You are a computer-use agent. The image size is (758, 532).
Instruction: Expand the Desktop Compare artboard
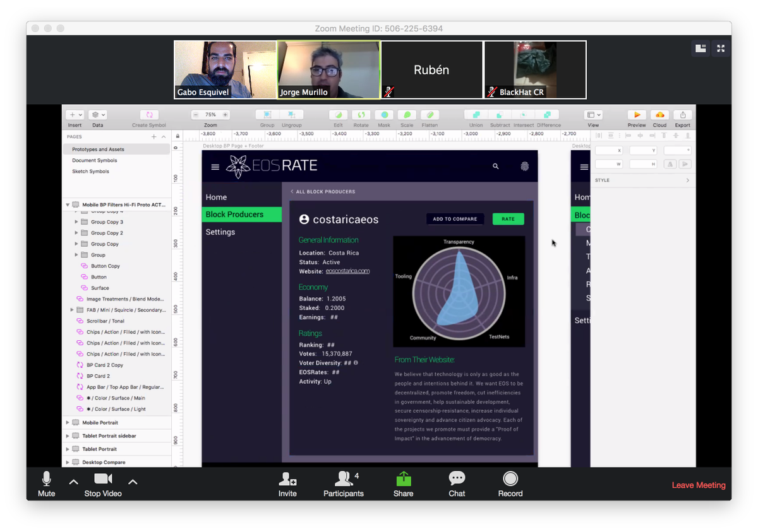pos(68,463)
